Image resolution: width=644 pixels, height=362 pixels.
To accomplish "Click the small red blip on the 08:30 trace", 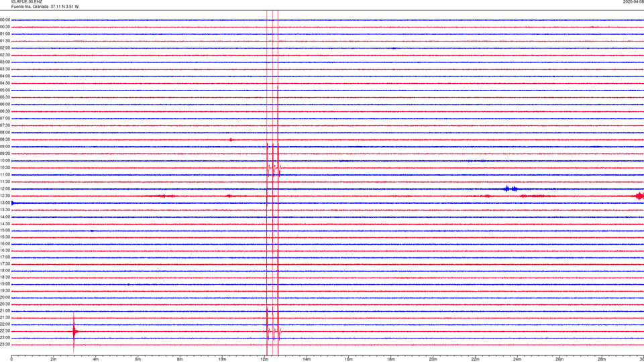I will 231,139.
